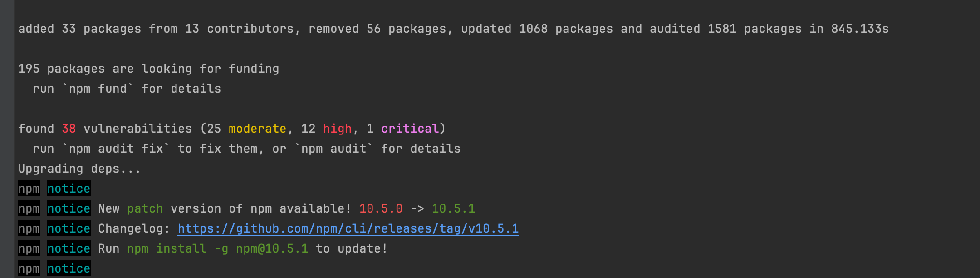Click '195 packages are looking for funding' text

pos(148,69)
